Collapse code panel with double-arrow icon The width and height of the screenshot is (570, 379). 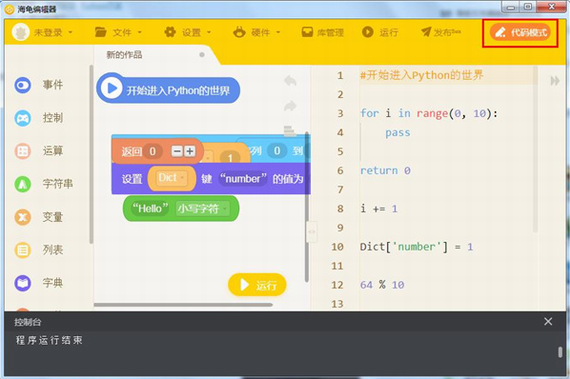[x=555, y=81]
